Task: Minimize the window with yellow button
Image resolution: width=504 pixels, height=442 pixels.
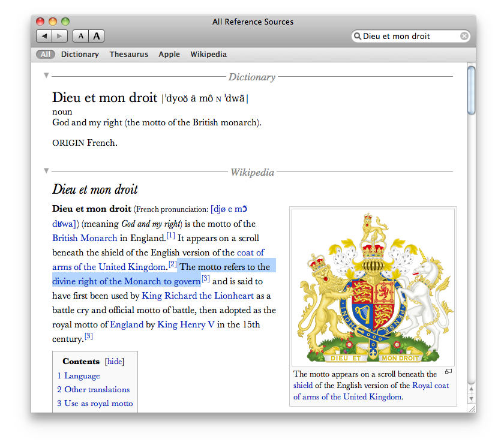Action: pos(53,22)
